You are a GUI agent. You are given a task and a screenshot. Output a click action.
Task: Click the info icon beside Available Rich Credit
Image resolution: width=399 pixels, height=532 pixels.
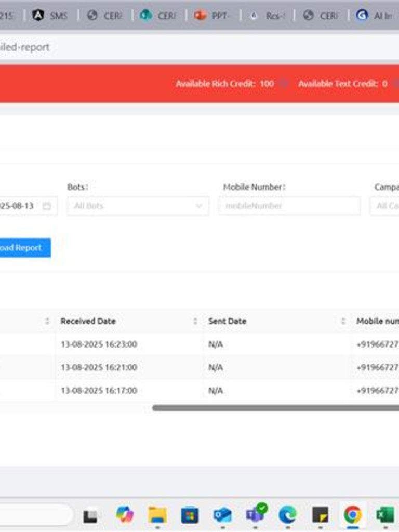tap(283, 84)
